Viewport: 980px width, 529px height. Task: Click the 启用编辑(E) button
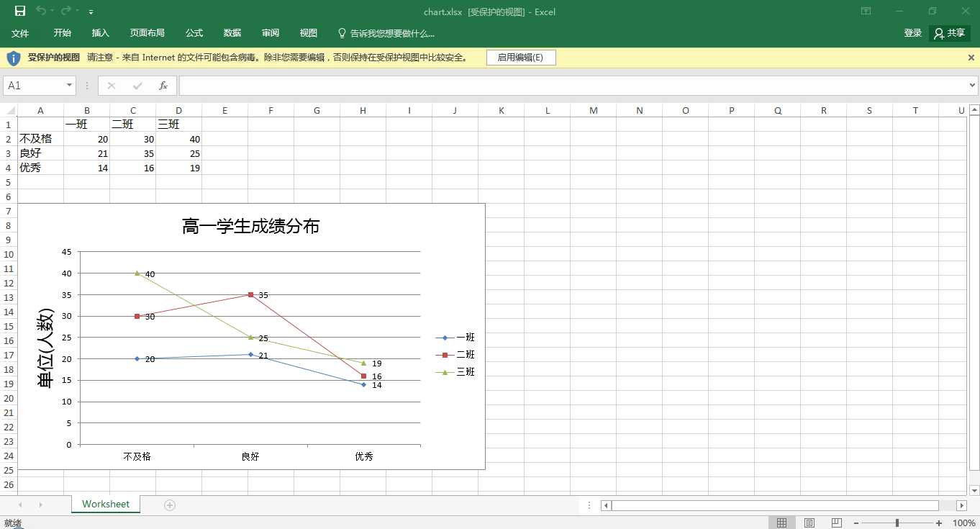pyautogui.click(x=521, y=58)
